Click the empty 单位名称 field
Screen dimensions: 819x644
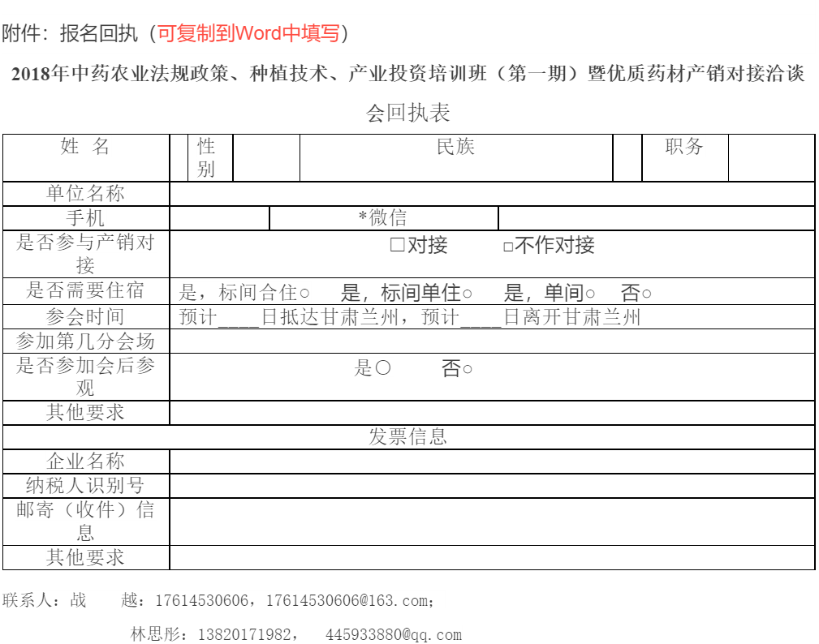491,194
